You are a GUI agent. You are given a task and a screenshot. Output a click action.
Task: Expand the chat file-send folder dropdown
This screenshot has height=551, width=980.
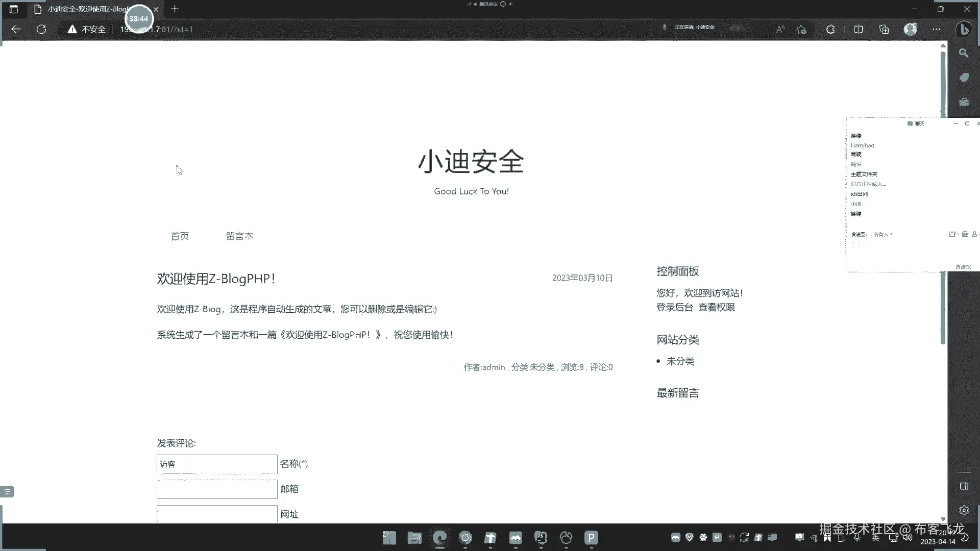(x=953, y=234)
